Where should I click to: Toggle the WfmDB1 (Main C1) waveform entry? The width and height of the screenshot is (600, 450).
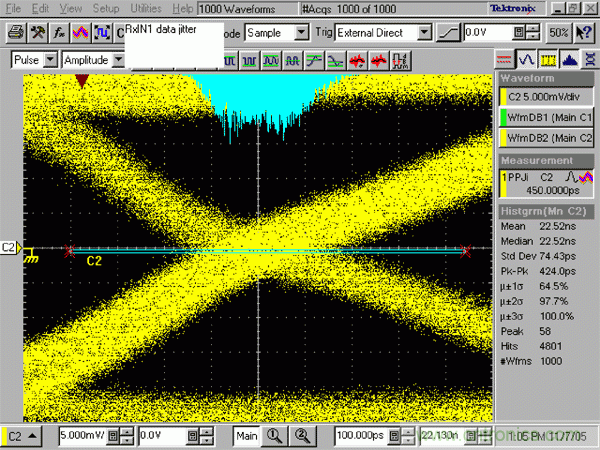(548, 117)
